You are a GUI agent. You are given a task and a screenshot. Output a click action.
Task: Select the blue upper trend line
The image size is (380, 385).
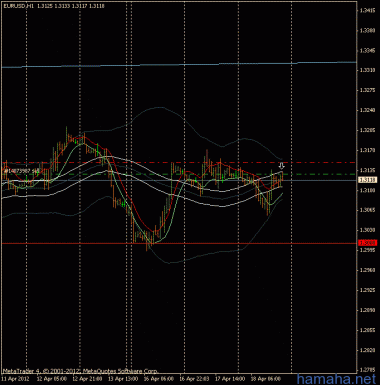[x=179, y=65]
